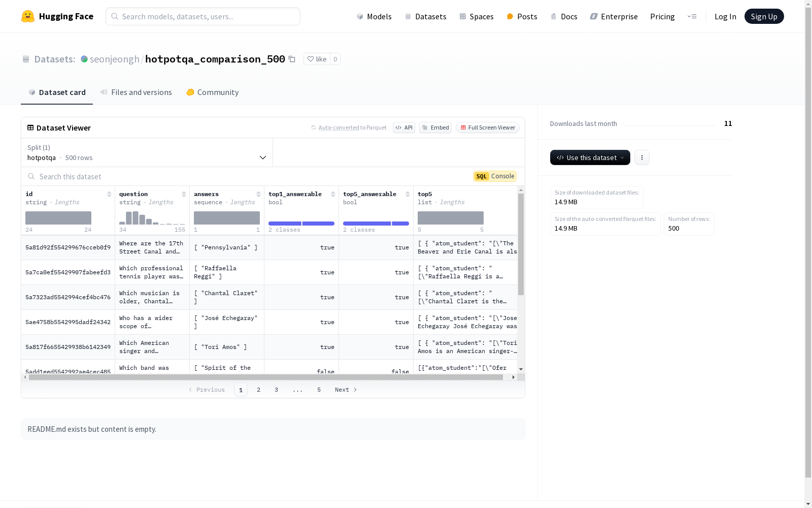This screenshot has width=812, height=508.
Task: Open the more navigation menu icon
Action: pos(692,16)
